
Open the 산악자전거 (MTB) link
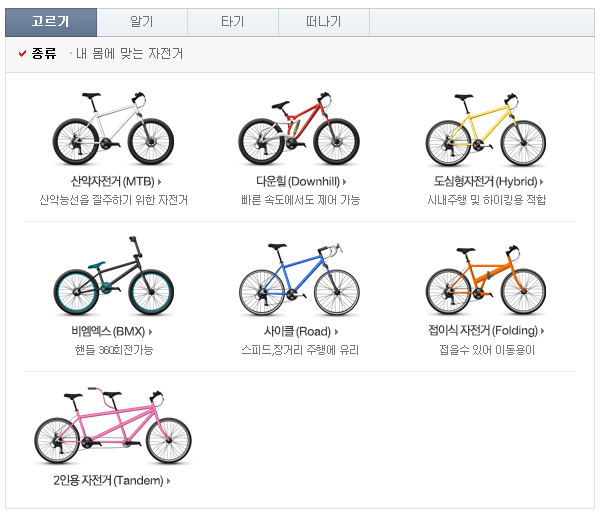[x=112, y=182]
